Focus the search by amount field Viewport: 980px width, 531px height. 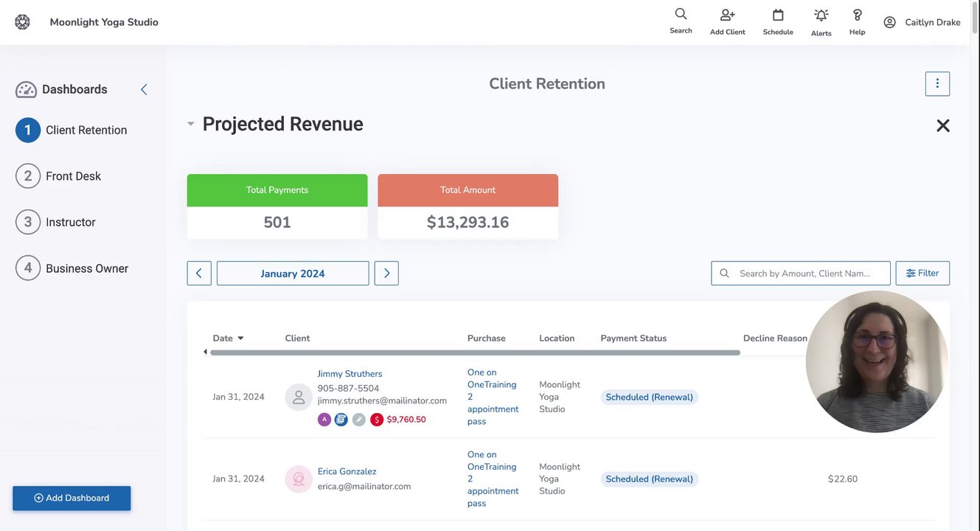804,274
